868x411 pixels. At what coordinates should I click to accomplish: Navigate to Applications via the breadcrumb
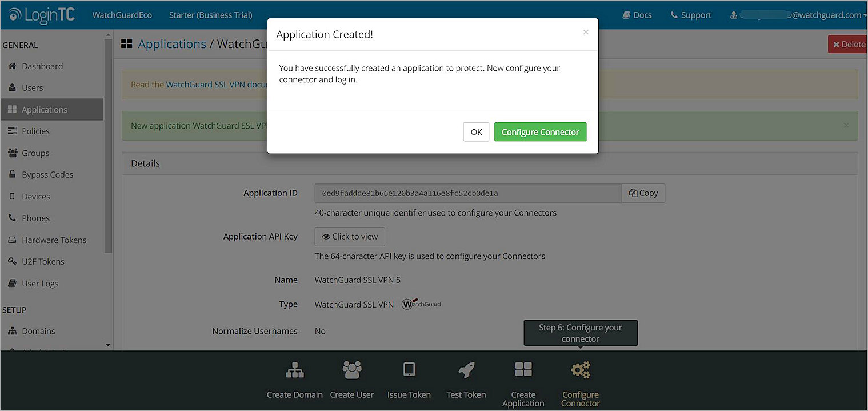click(x=172, y=43)
